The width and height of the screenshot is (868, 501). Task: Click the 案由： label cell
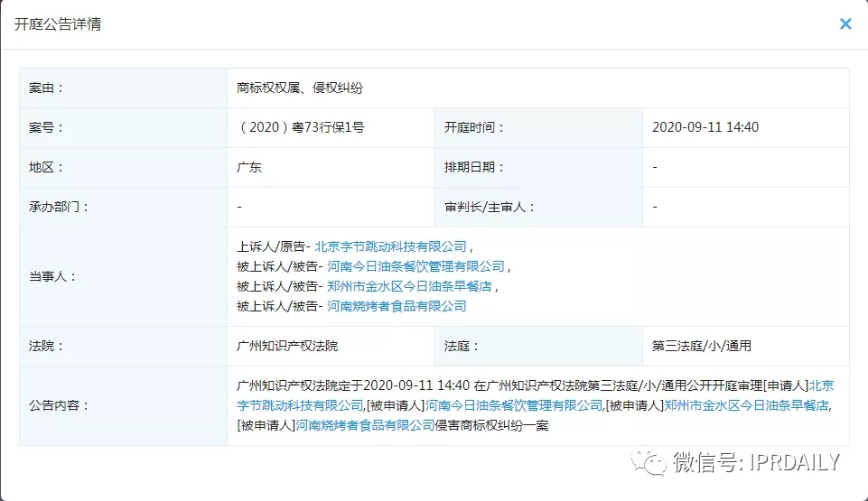(x=124, y=88)
